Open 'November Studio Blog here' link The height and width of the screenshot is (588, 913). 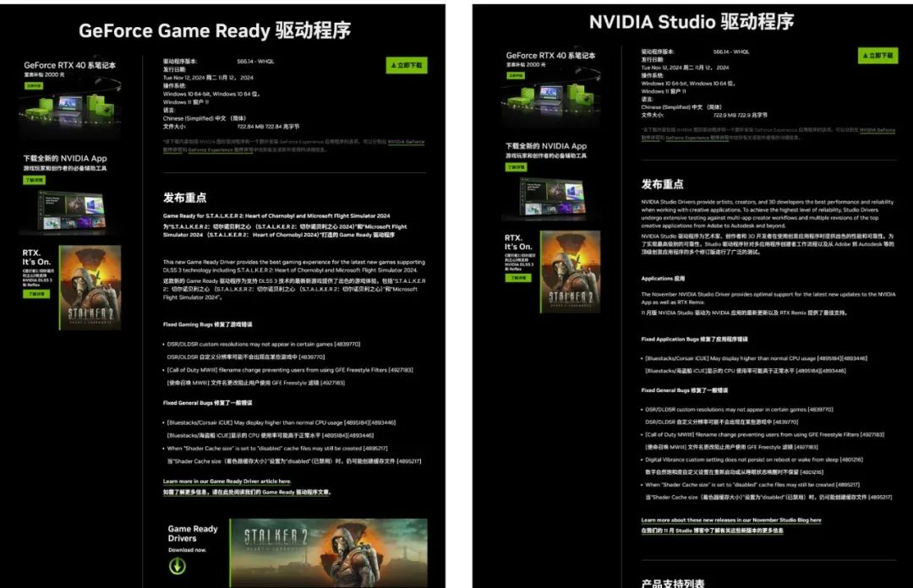point(731,520)
